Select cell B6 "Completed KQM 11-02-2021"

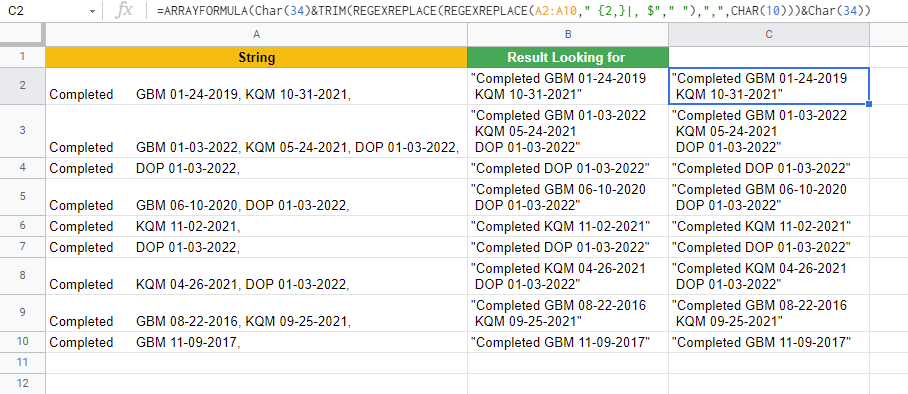pyautogui.click(x=568, y=226)
